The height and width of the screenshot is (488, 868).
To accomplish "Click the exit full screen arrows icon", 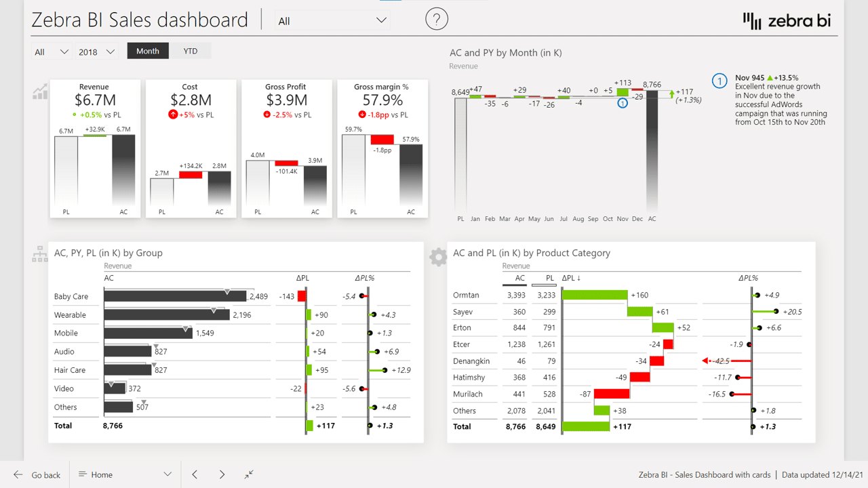I will point(249,474).
